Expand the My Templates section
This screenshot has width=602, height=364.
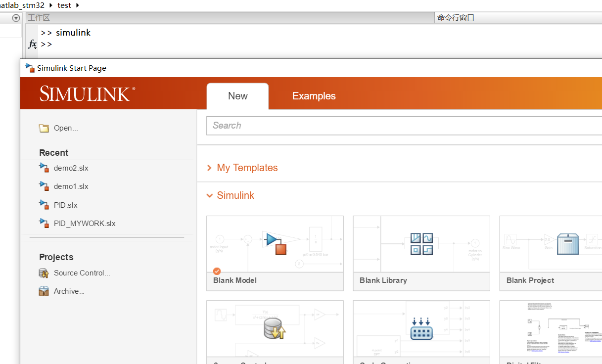[209, 168]
